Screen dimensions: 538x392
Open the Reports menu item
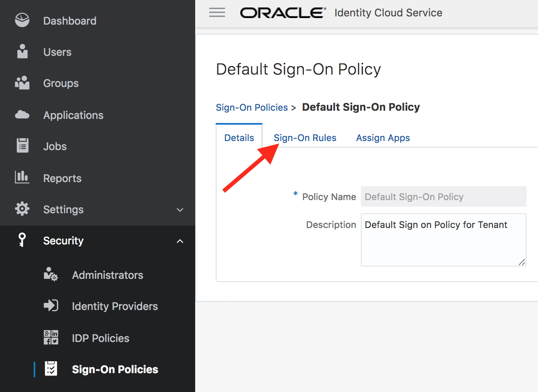[62, 178]
